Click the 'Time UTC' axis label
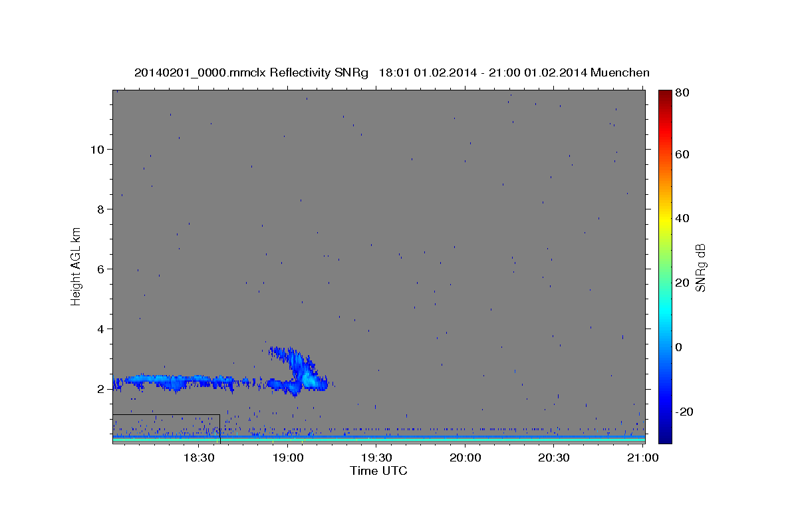Screen dimensions: 798x532 click(x=378, y=471)
